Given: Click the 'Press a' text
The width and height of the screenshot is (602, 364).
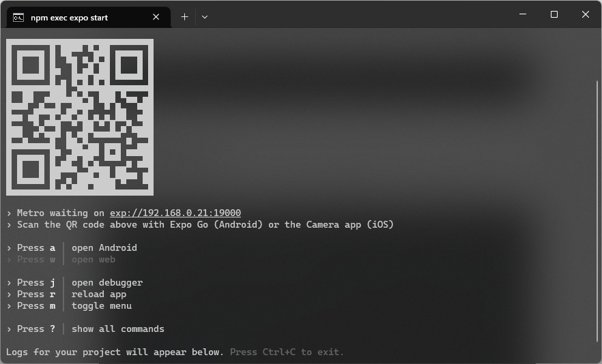Looking at the screenshot, I should pos(36,248).
